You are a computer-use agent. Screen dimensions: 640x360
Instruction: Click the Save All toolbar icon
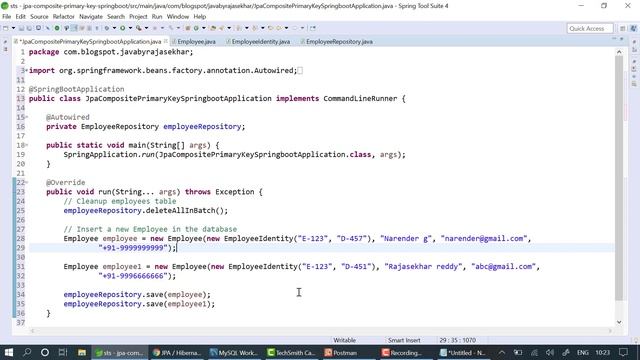coord(29,28)
